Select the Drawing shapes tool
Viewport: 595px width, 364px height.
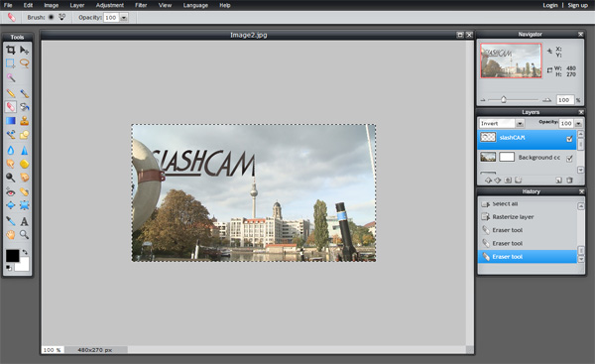point(24,135)
